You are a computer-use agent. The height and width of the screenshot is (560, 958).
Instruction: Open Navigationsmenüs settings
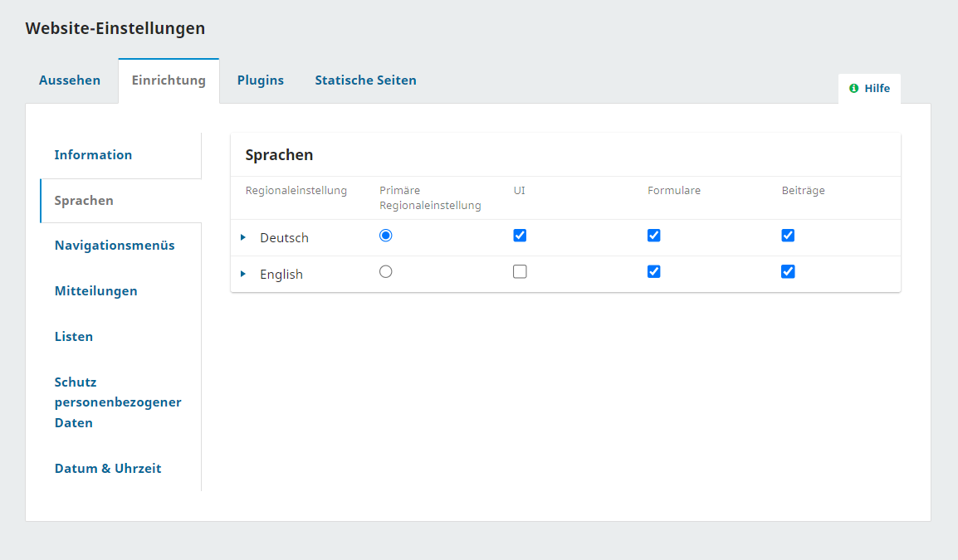115,246
